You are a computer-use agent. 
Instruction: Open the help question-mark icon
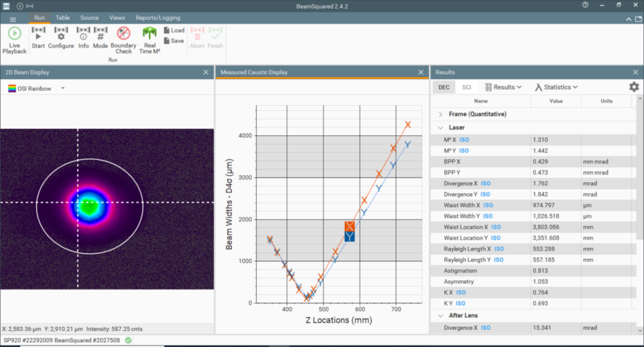pyautogui.click(x=586, y=5)
